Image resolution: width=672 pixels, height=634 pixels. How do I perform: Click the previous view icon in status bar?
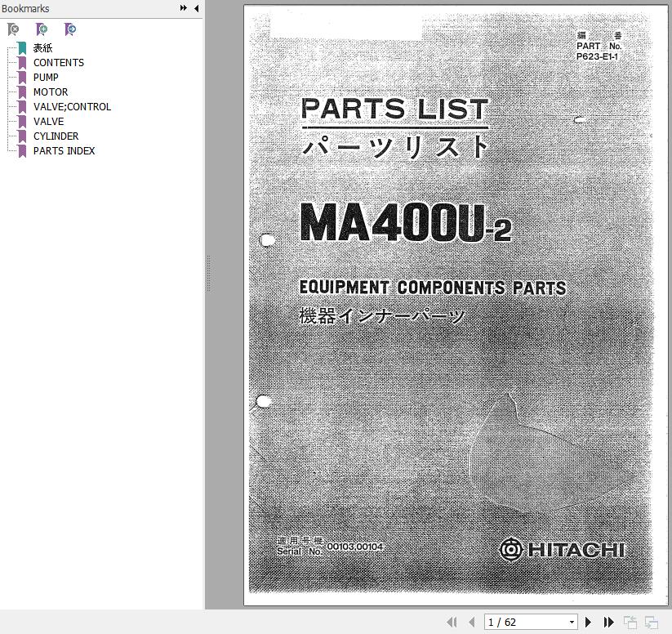[630, 622]
